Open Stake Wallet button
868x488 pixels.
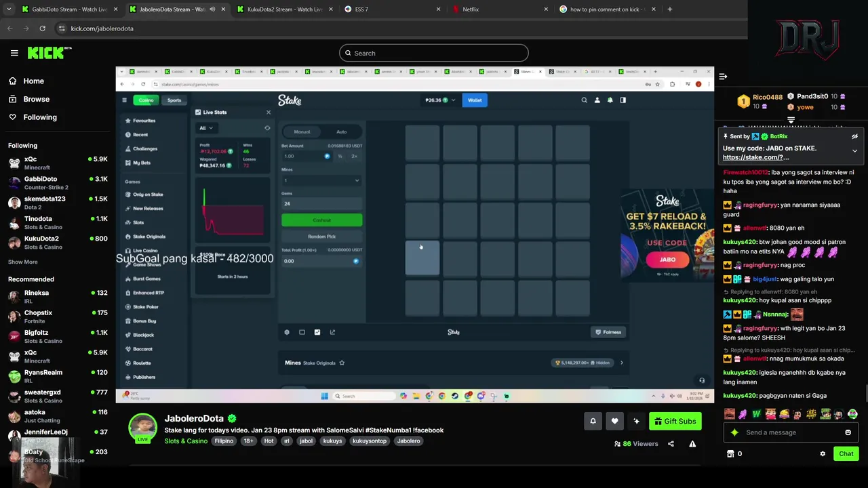475,100
